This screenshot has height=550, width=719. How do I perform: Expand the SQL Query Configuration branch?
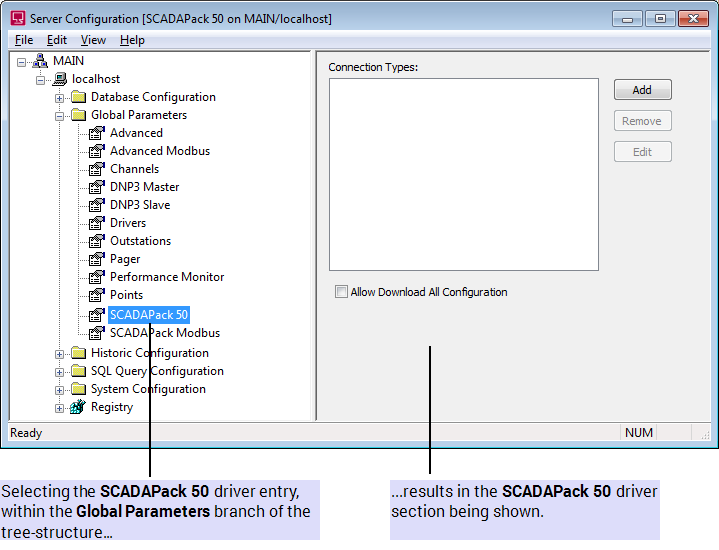pos(60,371)
